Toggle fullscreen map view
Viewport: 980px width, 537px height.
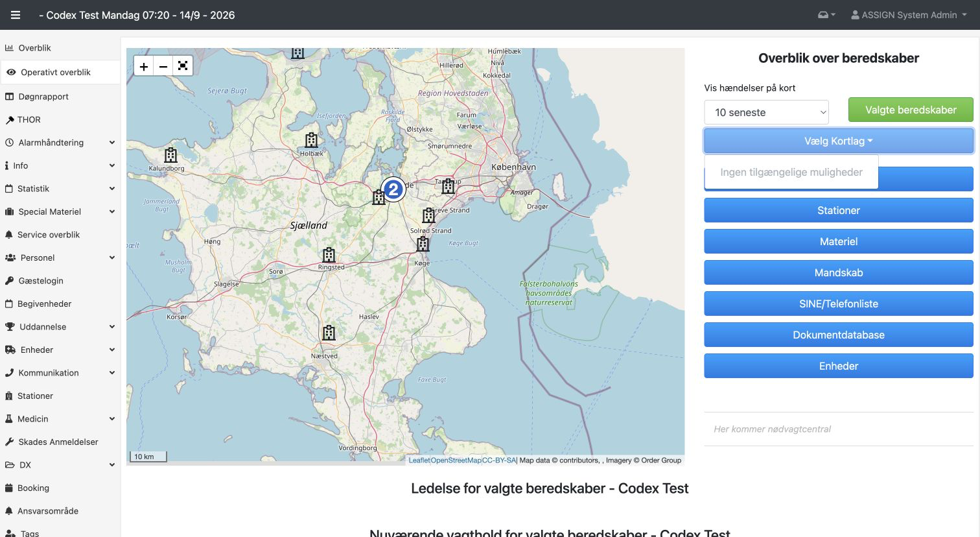183,66
